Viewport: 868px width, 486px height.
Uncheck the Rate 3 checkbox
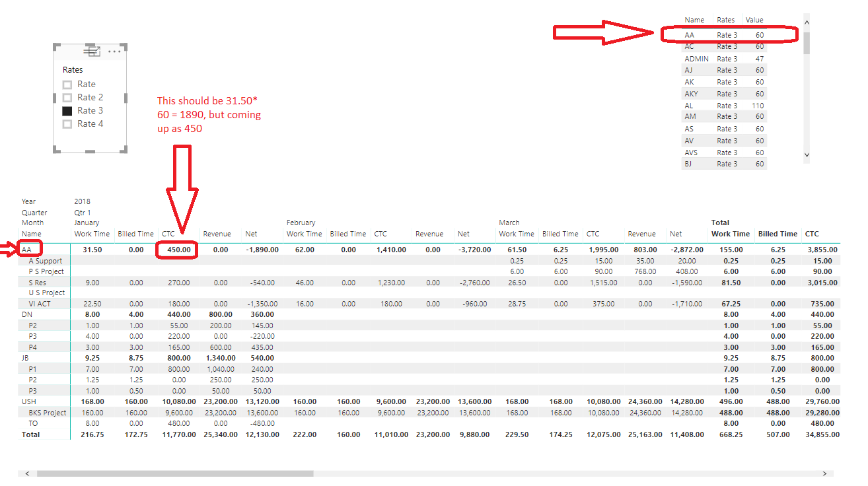(x=67, y=111)
